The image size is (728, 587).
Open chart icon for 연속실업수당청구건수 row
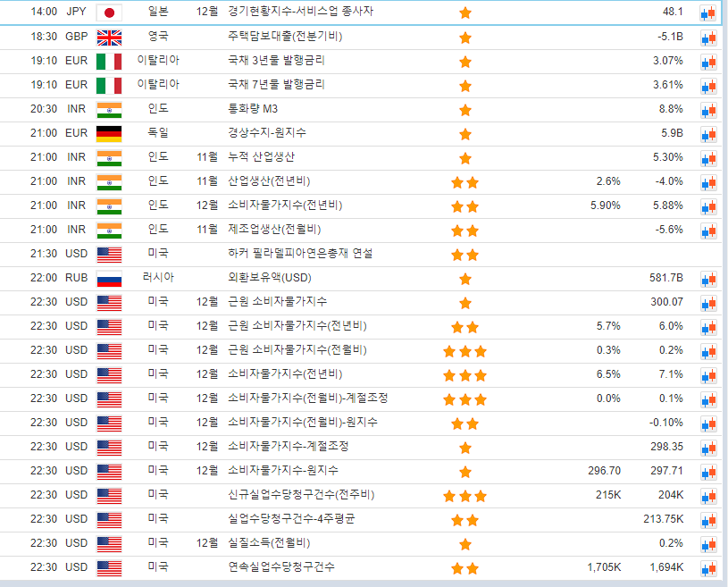(707, 568)
